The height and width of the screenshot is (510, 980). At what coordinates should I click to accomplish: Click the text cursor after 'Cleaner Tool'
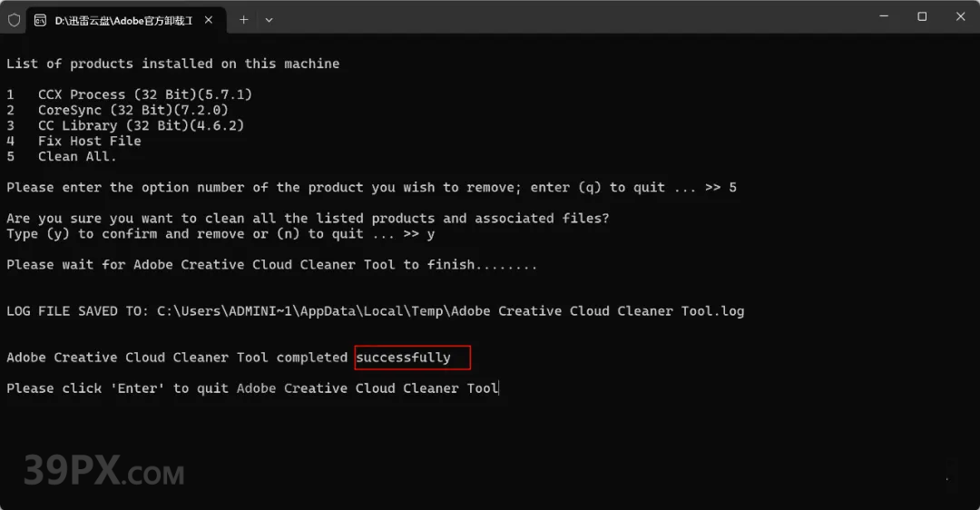coord(499,388)
